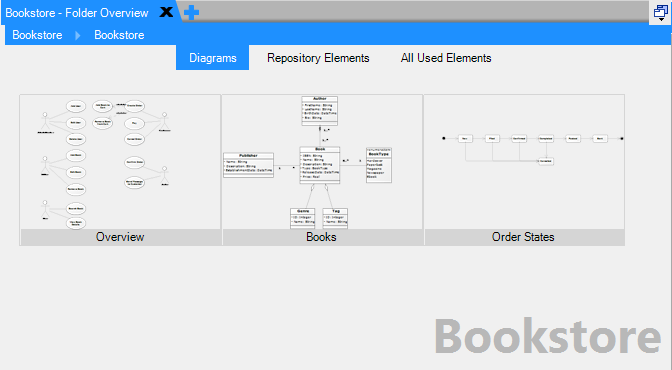Click the second Bookstore breadcrumb
The height and width of the screenshot is (370, 672).
119,35
